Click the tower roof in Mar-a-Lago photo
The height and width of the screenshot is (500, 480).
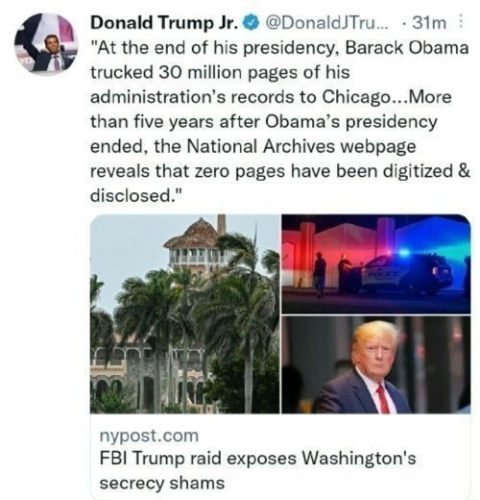point(193,233)
